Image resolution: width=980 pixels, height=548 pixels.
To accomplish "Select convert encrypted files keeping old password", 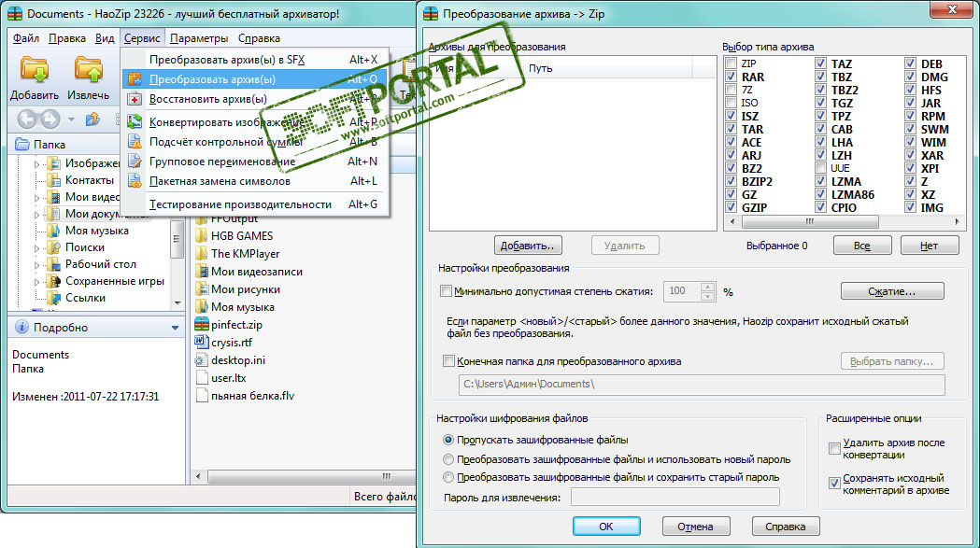I will [x=448, y=477].
